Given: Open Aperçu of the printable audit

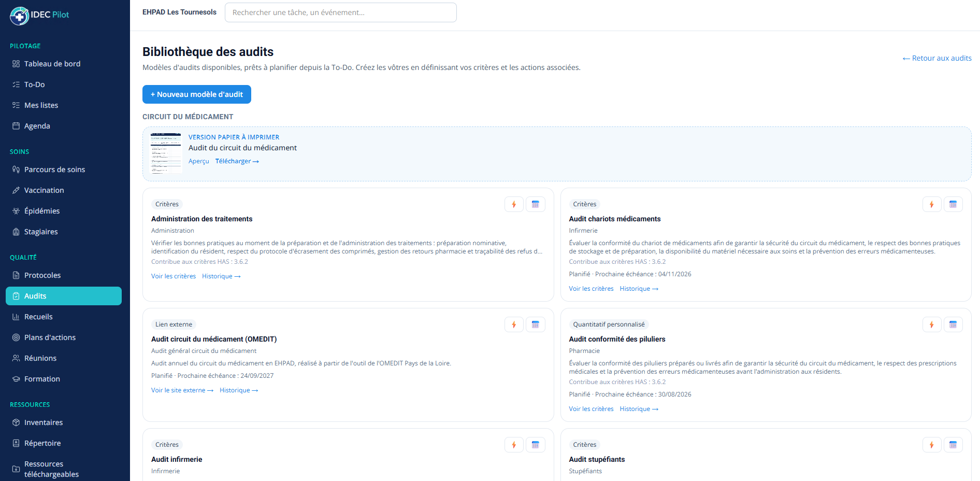Looking at the screenshot, I should point(199,161).
